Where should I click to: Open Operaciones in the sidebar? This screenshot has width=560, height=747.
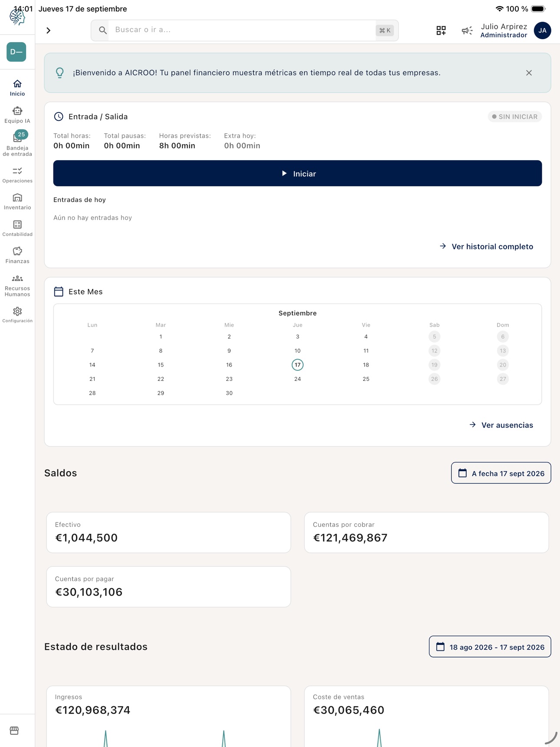click(17, 175)
